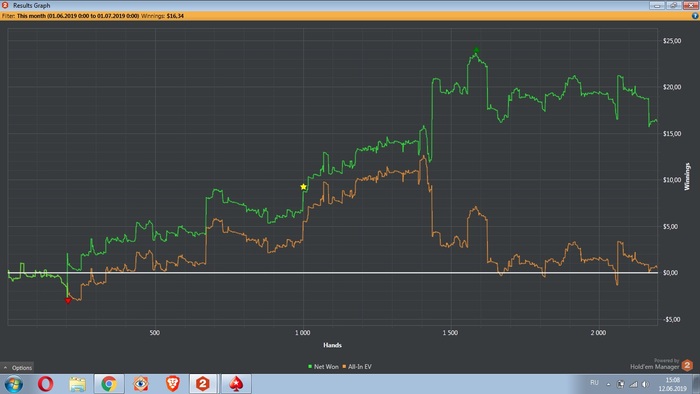The width and height of the screenshot is (700, 394).
Task: Restore down the Results Graph window
Action: (673, 5)
